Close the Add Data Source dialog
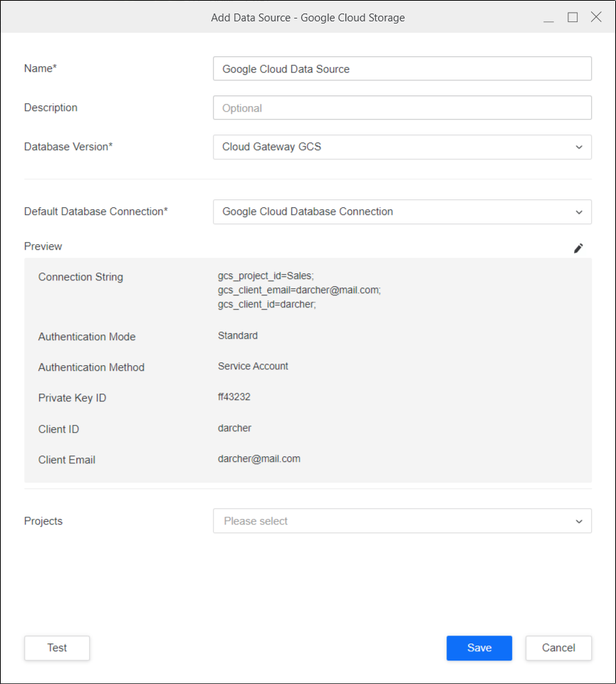Screen dimensions: 616x684 pos(596,18)
